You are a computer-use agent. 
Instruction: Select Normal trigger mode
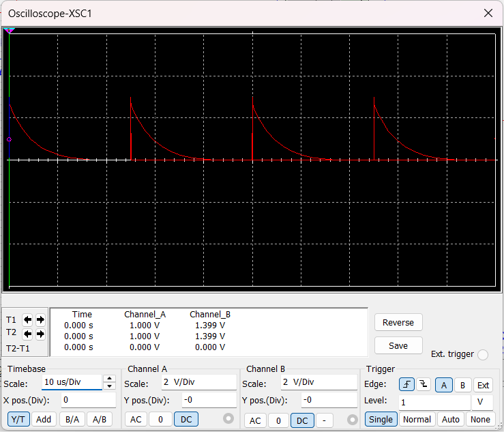(417, 419)
